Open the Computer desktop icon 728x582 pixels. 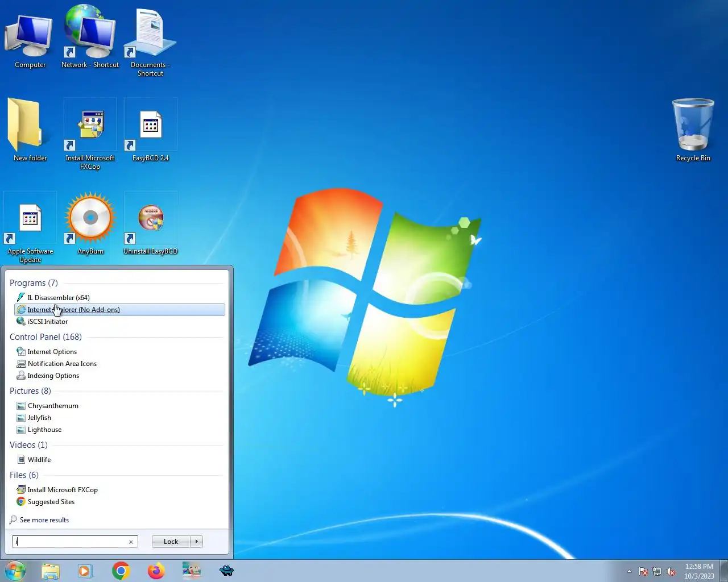pyautogui.click(x=30, y=36)
